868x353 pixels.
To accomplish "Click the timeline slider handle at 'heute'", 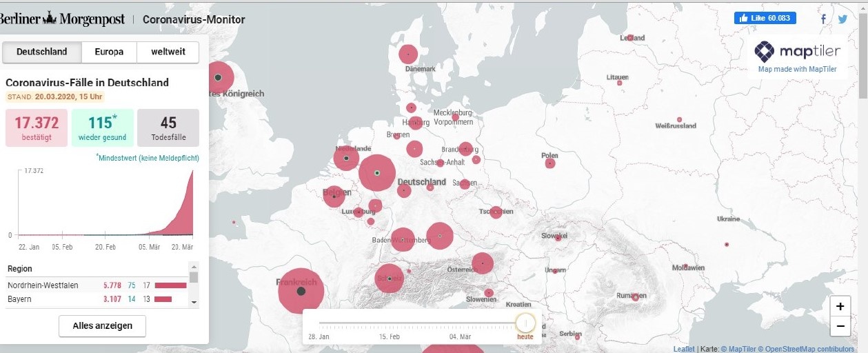I will pos(525,322).
